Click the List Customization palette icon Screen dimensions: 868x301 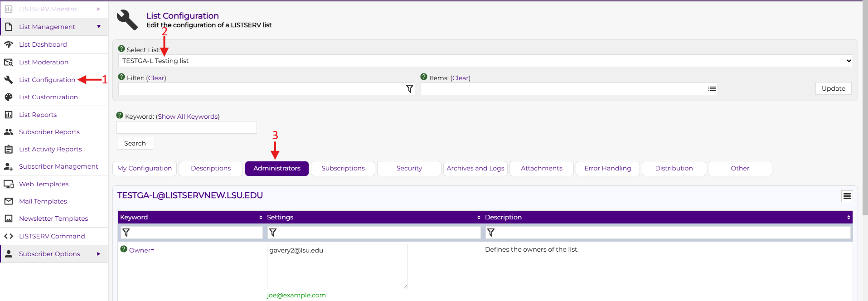click(x=9, y=97)
